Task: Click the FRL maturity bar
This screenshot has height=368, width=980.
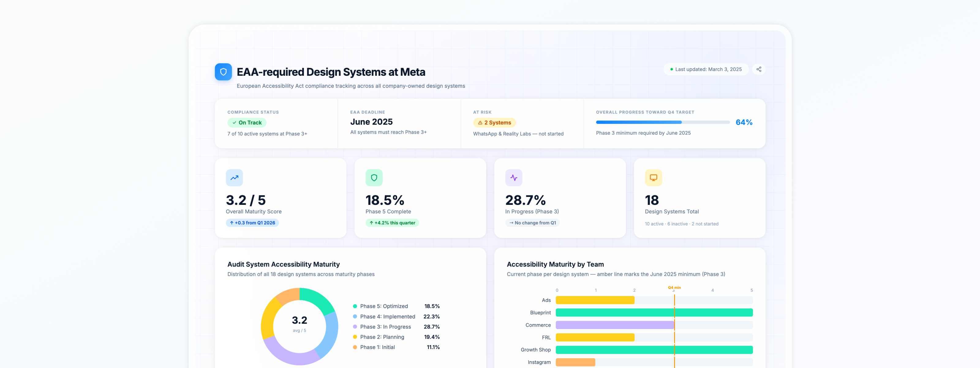Action: pyautogui.click(x=595, y=338)
